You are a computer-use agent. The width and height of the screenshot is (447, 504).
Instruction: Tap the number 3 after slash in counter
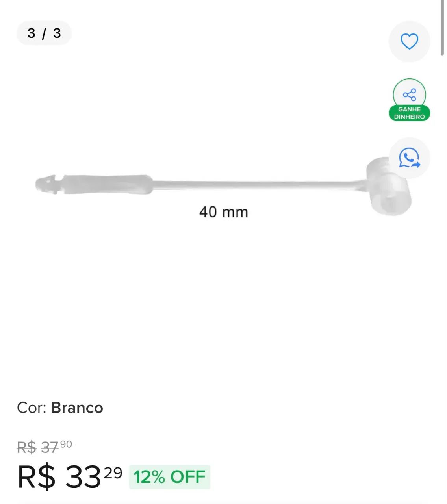57,33
